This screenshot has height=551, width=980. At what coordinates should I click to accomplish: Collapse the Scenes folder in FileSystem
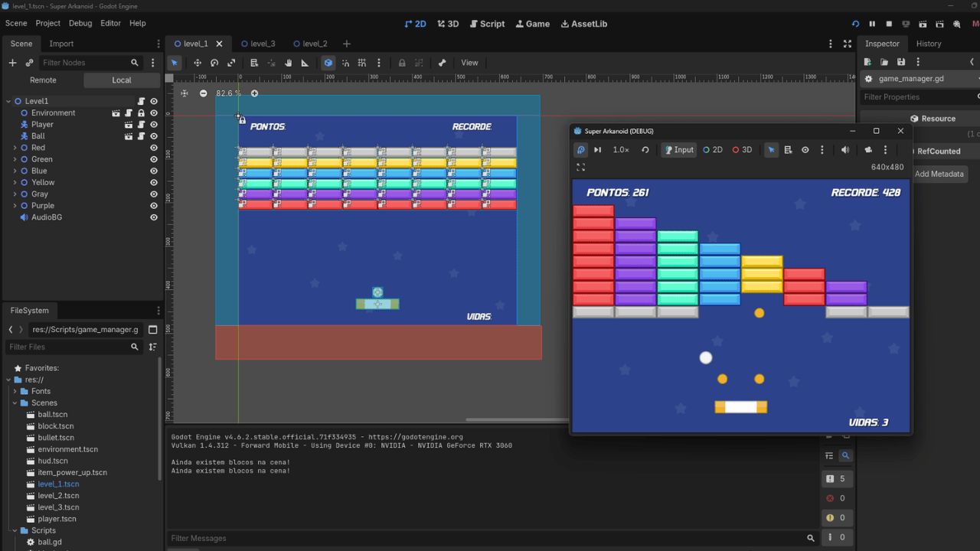(15, 403)
